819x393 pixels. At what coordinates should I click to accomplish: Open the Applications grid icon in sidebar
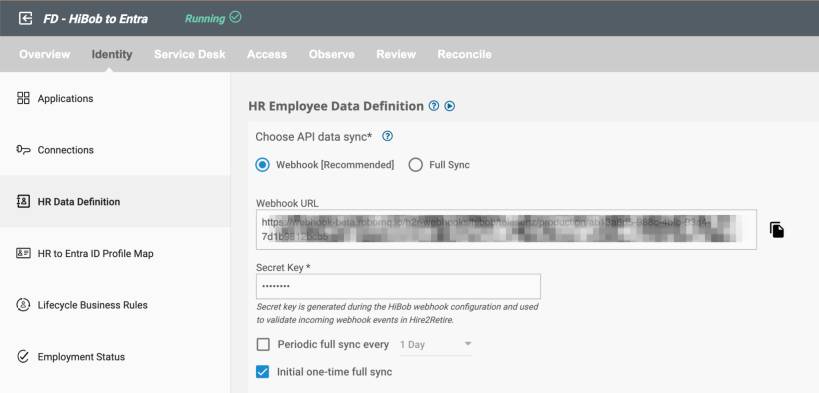point(23,98)
